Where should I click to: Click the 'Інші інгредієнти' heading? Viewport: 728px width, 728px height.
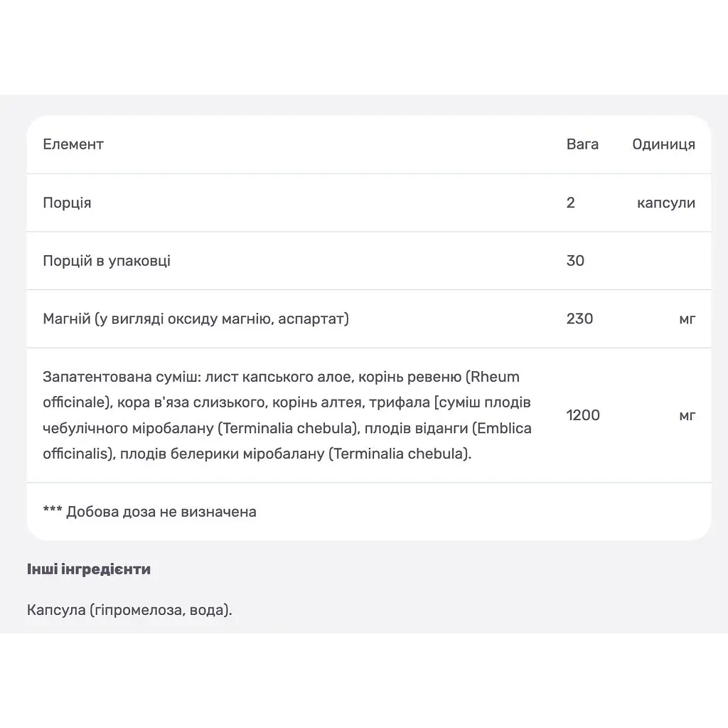[89, 569]
